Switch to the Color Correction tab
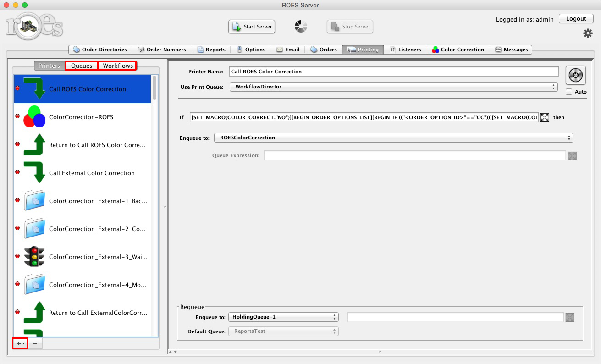The width and height of the screenshot is (601, 364). 458,50
